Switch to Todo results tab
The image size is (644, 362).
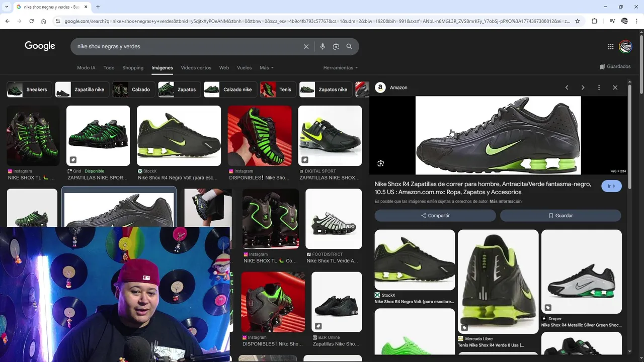click(x=109, y=67)
